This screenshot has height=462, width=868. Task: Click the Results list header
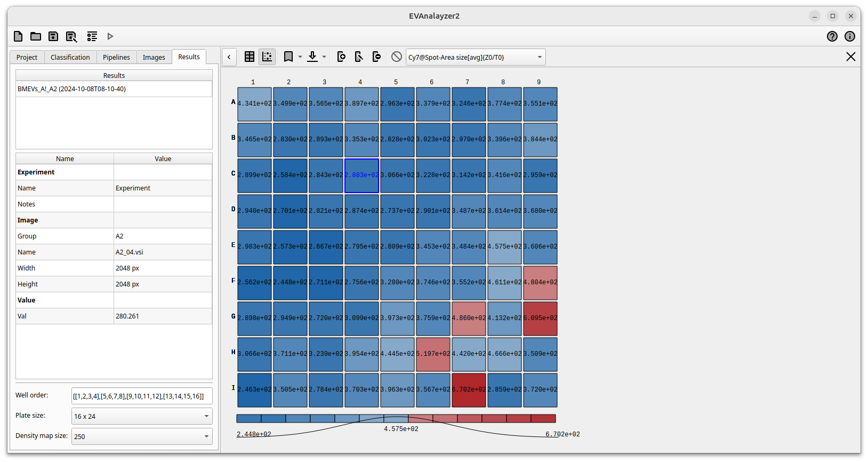click(x=114, y=76)
